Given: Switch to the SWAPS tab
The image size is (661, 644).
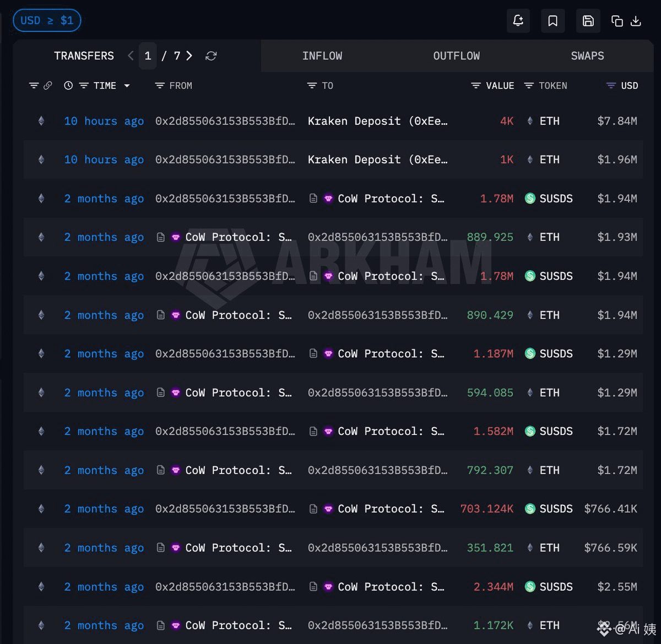Looking at the screenshot, I should pos(587,56).
